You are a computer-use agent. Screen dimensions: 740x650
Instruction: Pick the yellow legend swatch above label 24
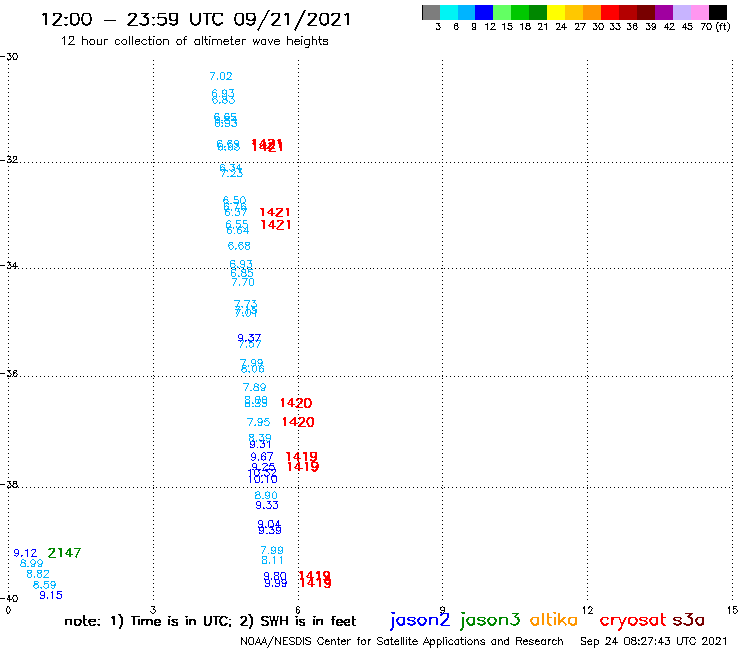coord(556,12)
